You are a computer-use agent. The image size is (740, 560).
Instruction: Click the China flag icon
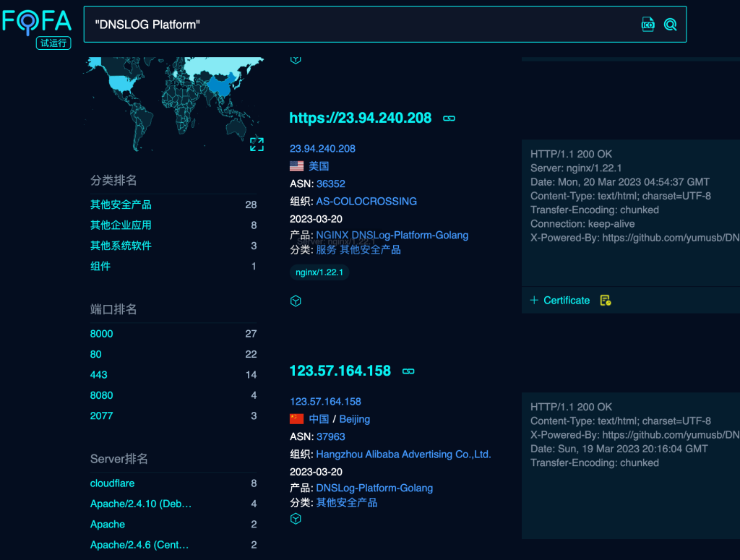click(x=296, y=419)
